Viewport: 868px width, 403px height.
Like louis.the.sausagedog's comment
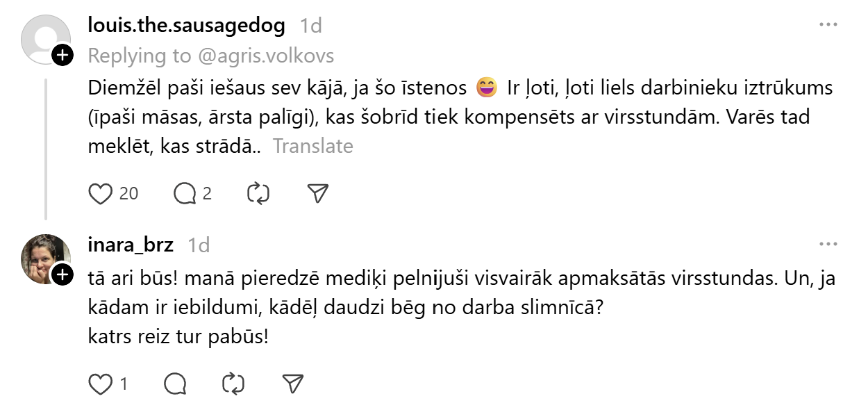click(100, 193)
